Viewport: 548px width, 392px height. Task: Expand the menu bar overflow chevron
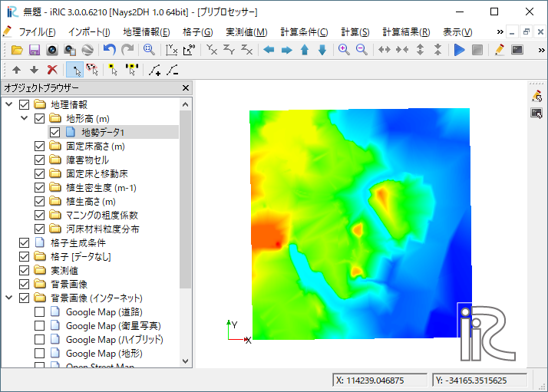click(500, 32)
